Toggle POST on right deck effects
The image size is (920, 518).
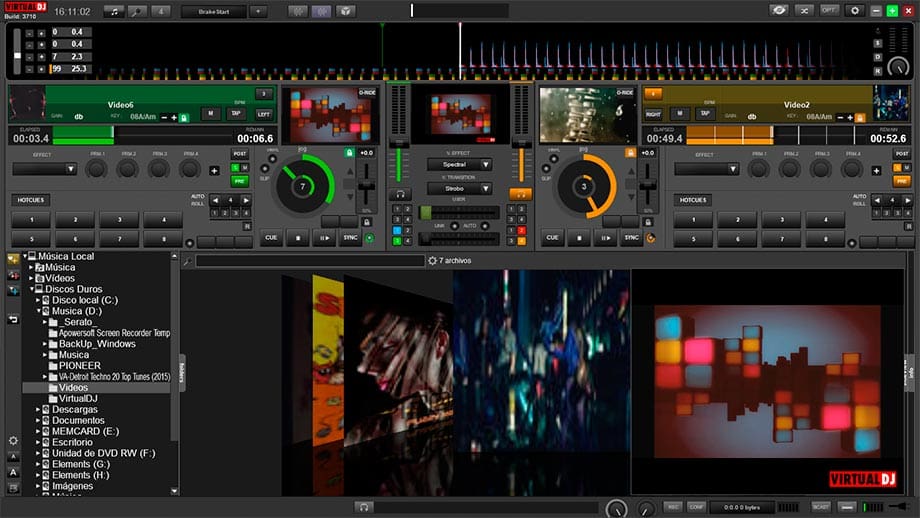pos(902,154)
